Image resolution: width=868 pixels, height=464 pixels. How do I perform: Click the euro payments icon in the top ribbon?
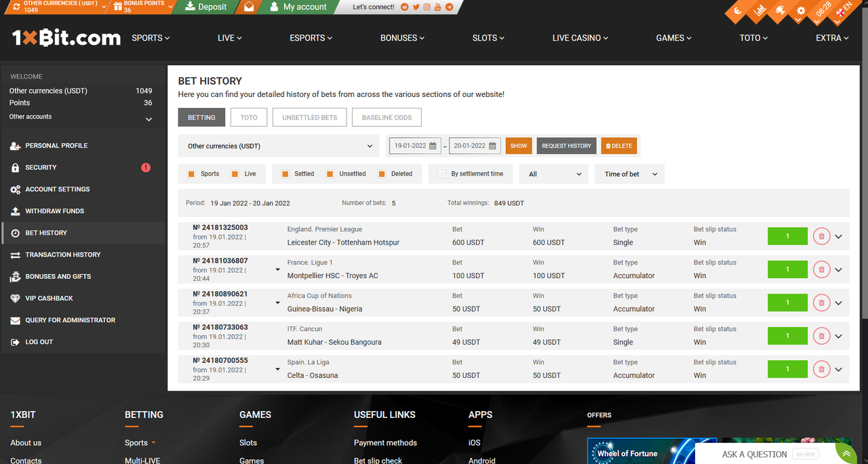tap(739, 11)
